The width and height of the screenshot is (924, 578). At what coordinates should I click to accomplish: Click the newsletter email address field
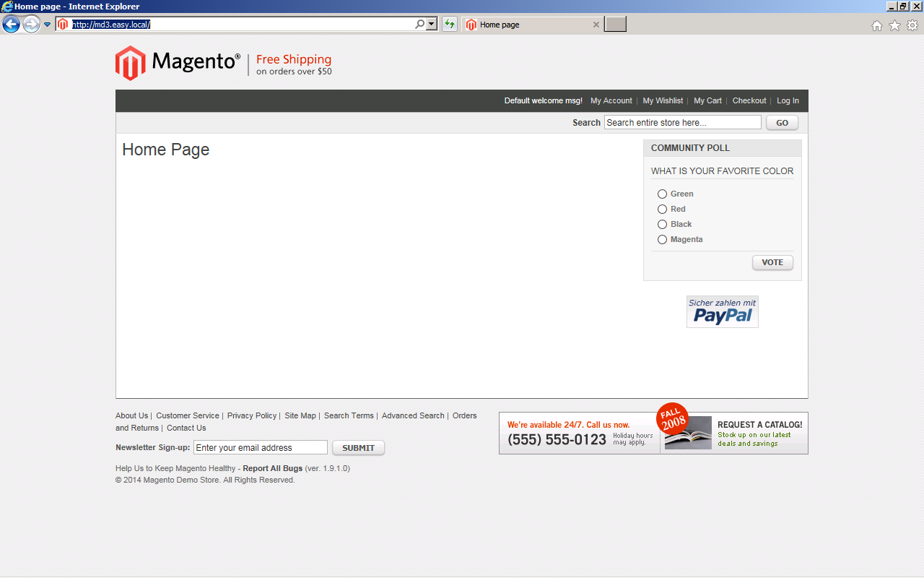point(261,448)
